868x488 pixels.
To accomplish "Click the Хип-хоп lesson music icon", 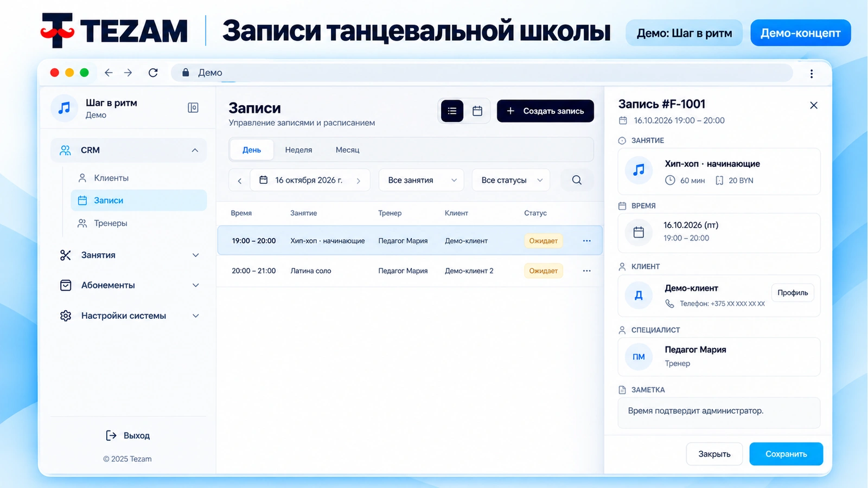I will pos(639,170).
